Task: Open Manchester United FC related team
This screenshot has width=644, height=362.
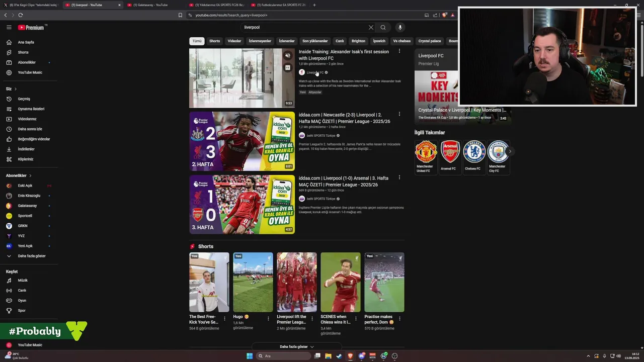Action: point(425,157)
